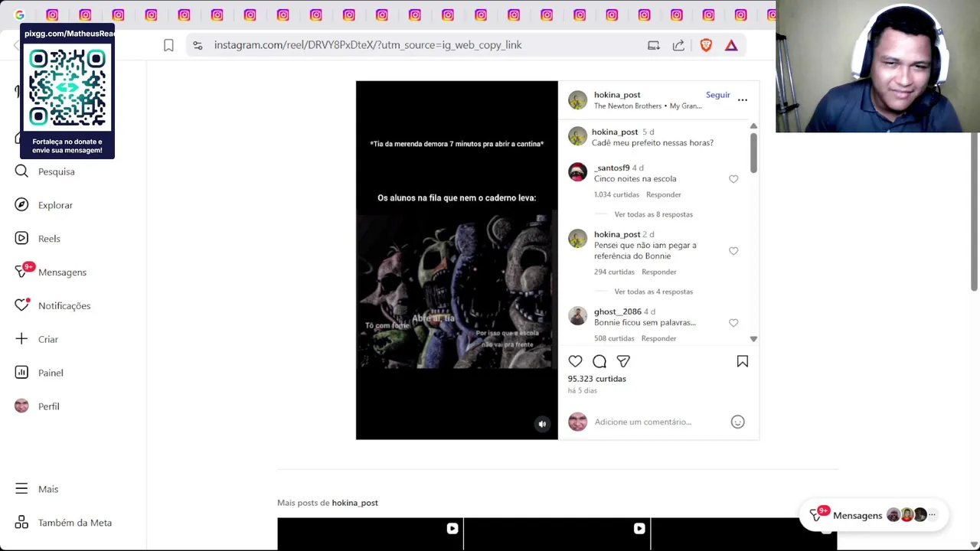This screenshot has width=980, height=551.
Task: Open _santosf9 profile link
Action: pos(612,168)
